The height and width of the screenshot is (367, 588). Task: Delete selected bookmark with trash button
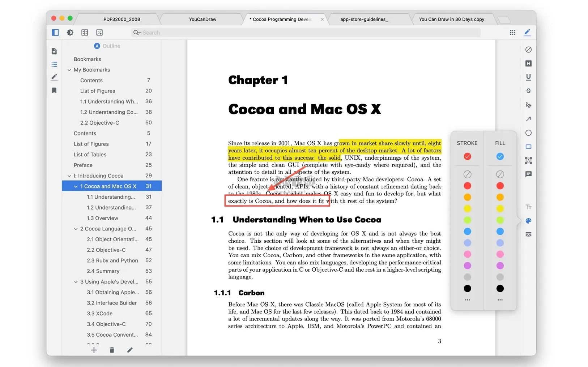tap(112, 350)
